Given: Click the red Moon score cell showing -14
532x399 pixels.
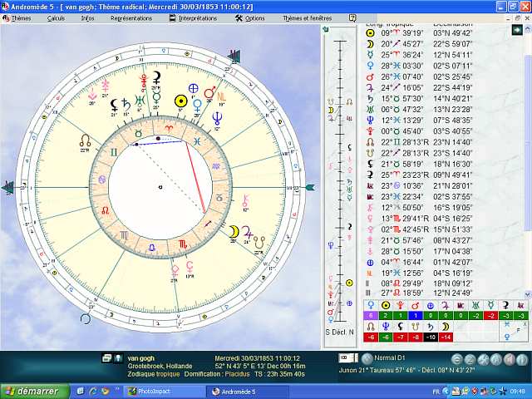Looking at the screenshot, I should [x=446, y=337].
